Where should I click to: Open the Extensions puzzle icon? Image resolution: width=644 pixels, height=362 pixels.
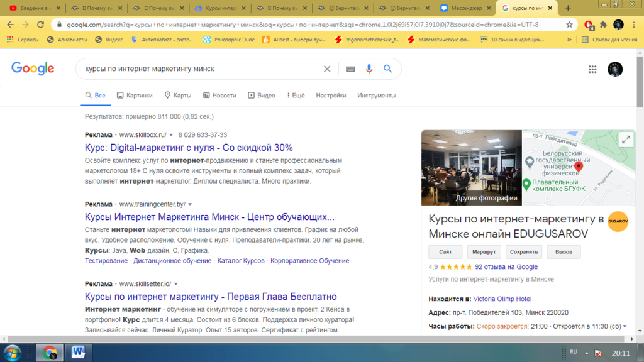coord(603,25)
